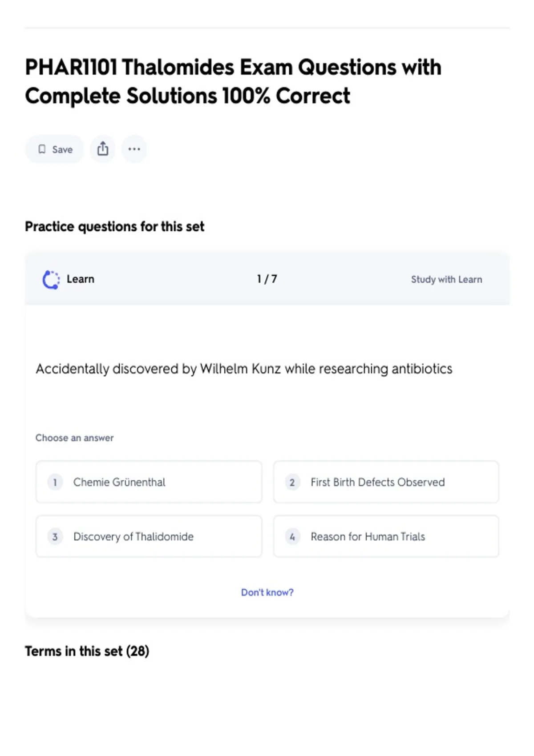Image resolution: width=534 pixels, height=756 pixels.
Task: Select answer number 3 badge
Action: click(55, 537)
